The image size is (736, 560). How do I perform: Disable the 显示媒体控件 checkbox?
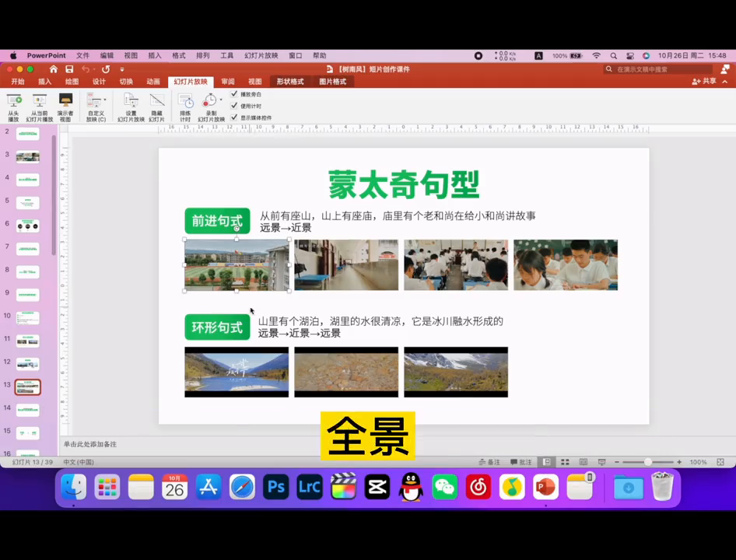coord(234,117)
